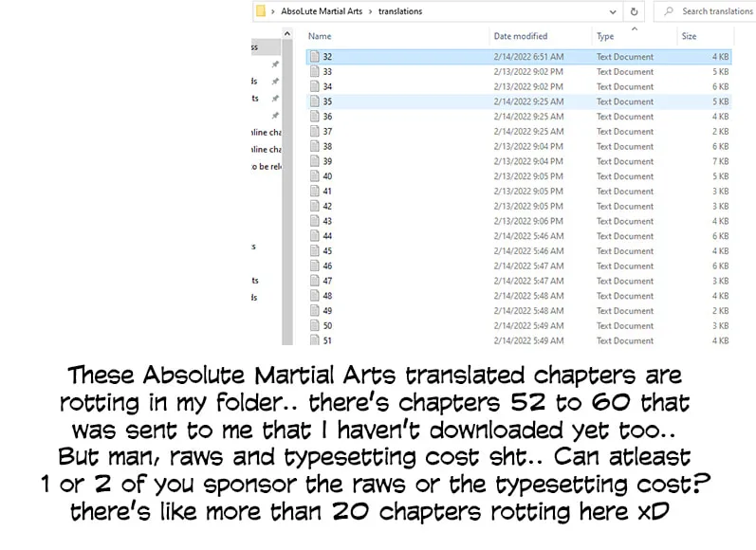
Task: Click Text Document type of file 44
Action: click(625, 236)
